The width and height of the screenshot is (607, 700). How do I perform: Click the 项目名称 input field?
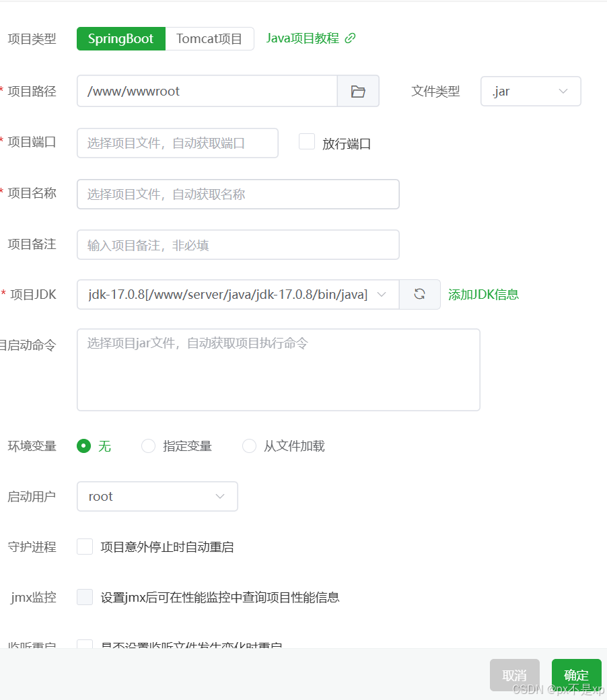(x=238, y=195)
